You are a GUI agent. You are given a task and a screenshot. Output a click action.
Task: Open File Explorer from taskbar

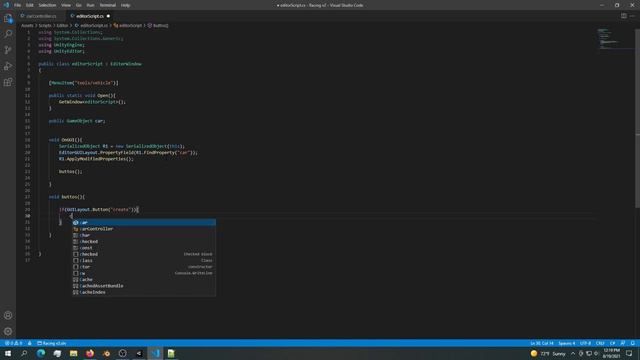click(x=73, y=353)
